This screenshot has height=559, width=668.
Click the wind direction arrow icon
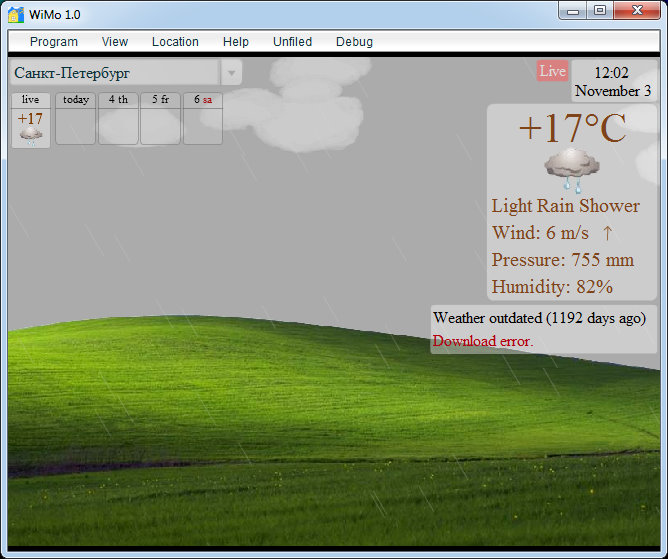[x=608, y=233]
